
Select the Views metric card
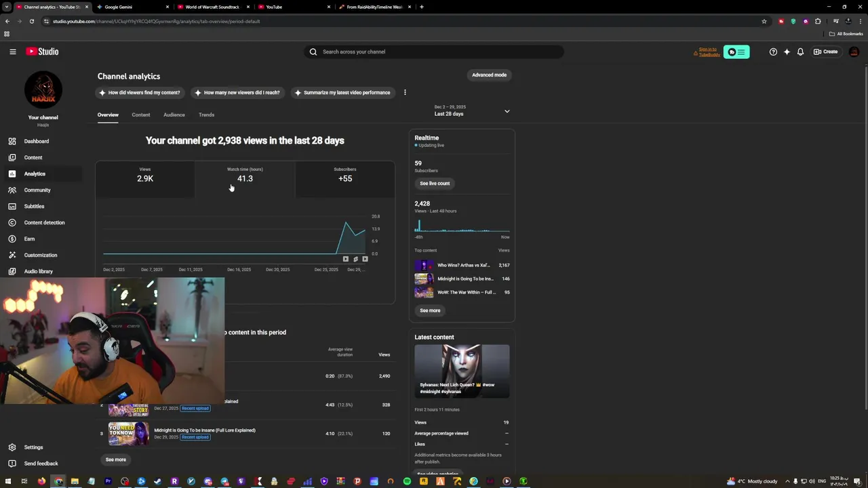[145, 179]
